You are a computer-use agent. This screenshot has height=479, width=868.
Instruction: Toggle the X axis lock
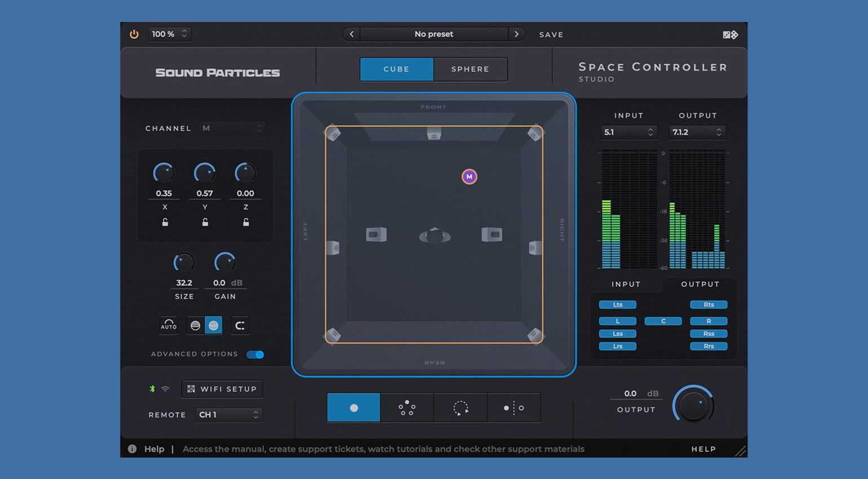coord(165,222)
